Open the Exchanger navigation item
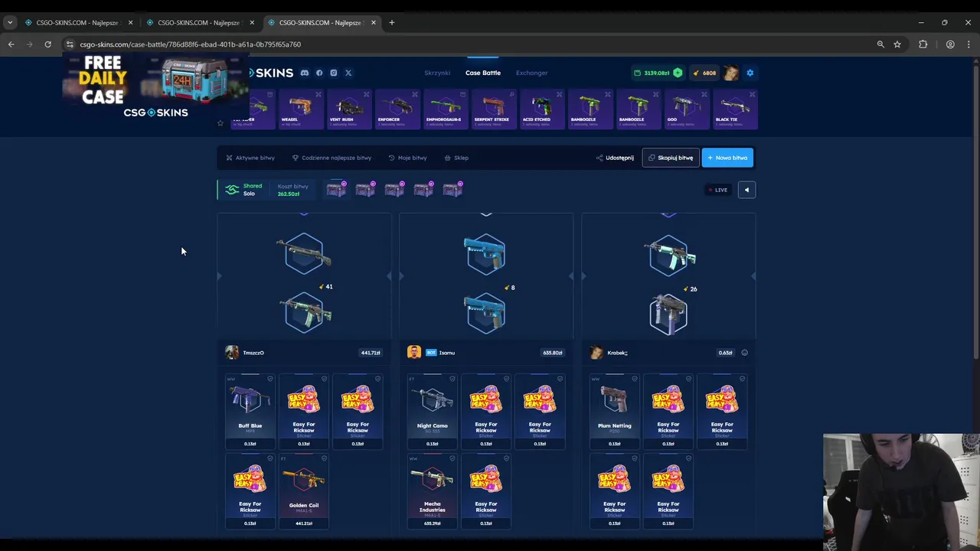980x551 pixels. point(532,73)
